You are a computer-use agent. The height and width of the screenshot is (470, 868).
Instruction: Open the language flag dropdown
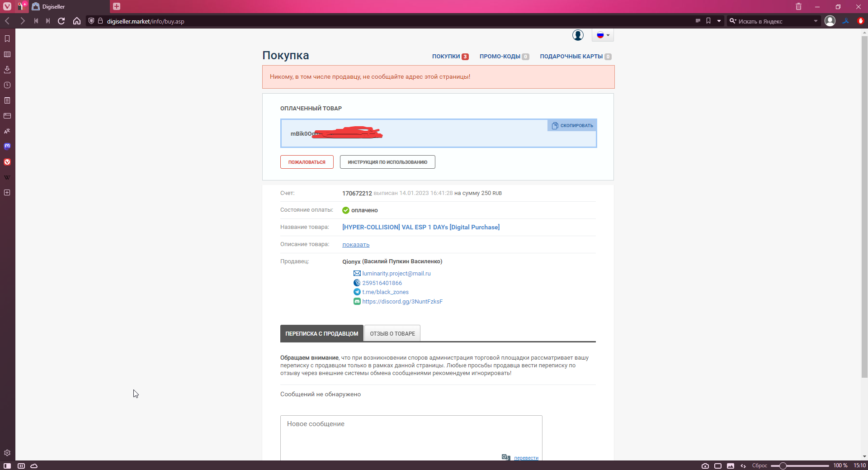coord(603,35)
